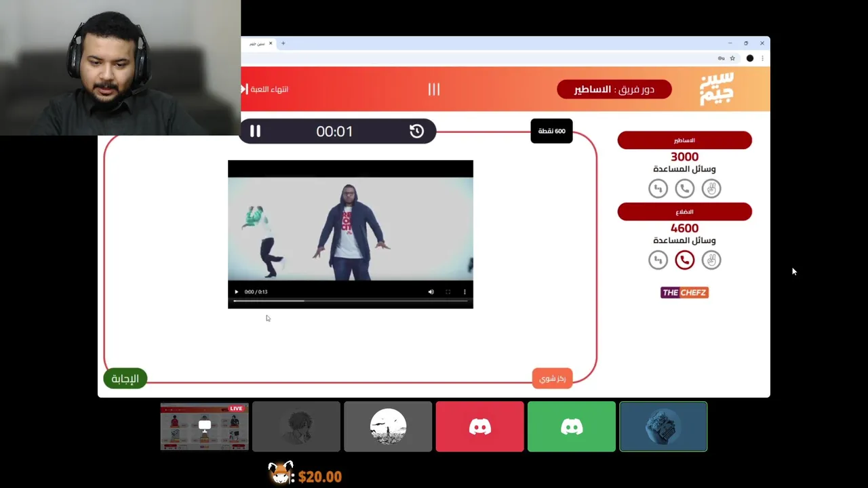Reset the countdown timer with the history icon
The image size is (868, 488).
[x=416, y=131]
